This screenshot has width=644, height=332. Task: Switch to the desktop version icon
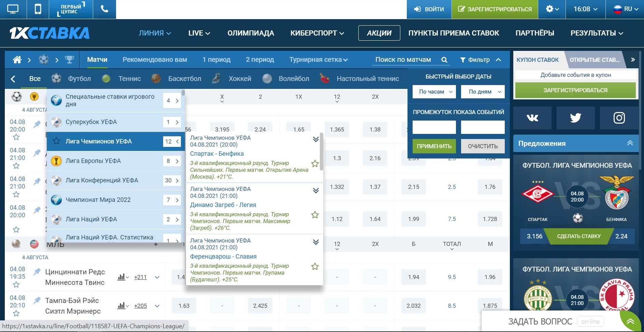13,9
